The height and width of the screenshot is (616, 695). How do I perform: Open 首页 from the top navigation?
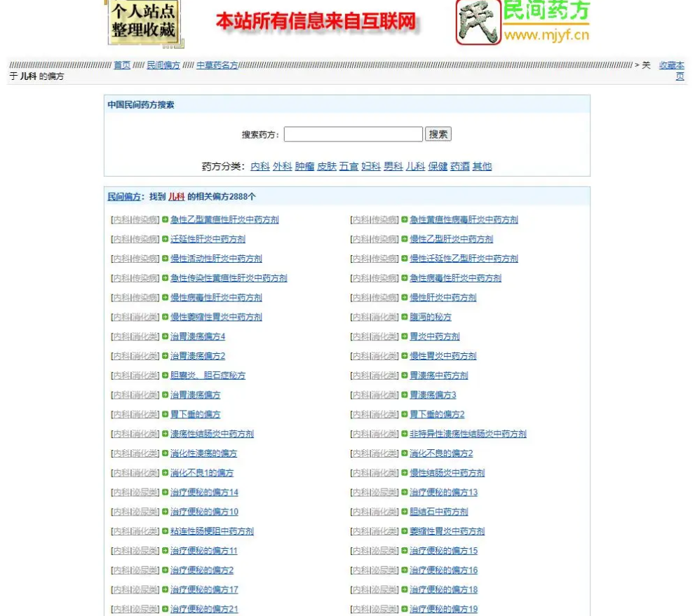tap(123, 65)
